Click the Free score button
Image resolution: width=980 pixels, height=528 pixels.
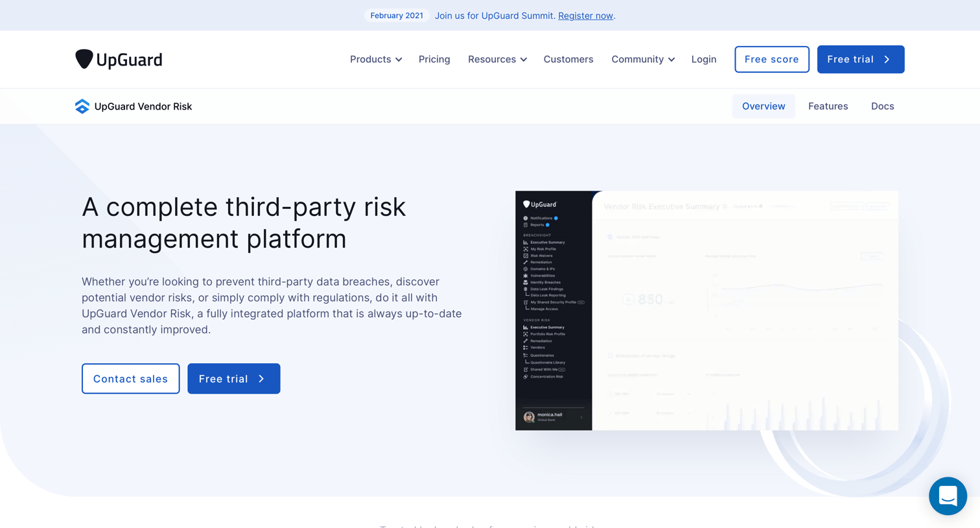pyautogui.click(x=772, y=59)
